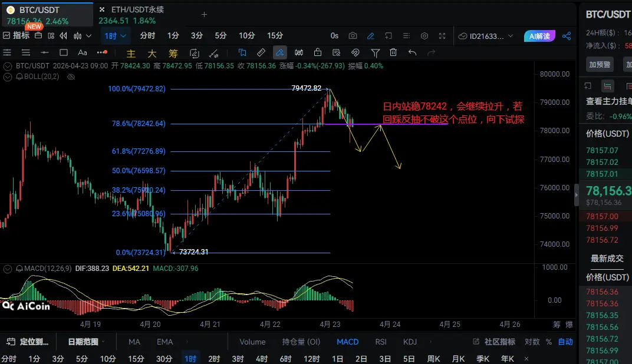The height and width of the screenshot is (364, 632).
Task: Toggle BOLL indicator visibility eye icon
Action: tap(71, 77)
